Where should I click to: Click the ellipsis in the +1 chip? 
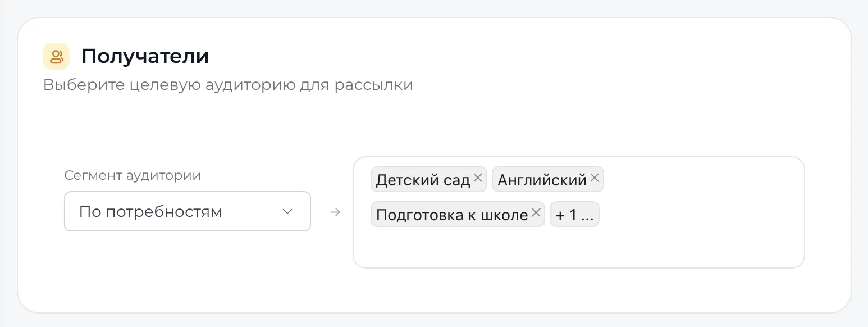pos(587,216)
